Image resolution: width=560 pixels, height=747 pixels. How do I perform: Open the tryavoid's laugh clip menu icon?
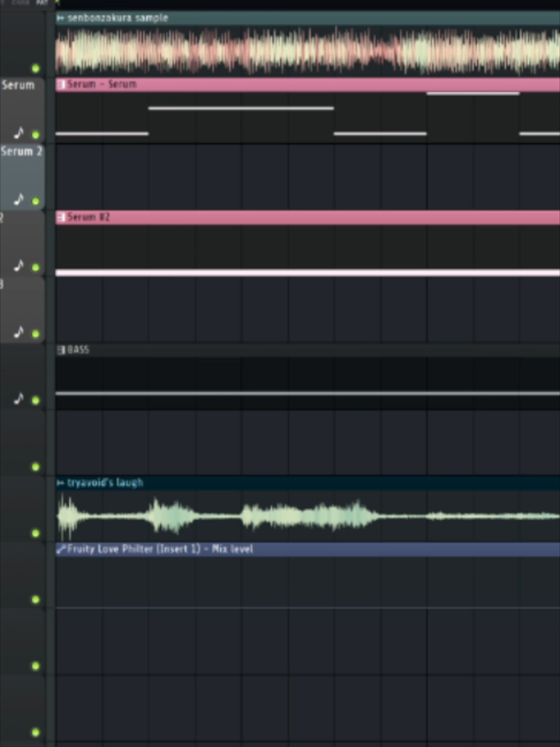(60, 483)
